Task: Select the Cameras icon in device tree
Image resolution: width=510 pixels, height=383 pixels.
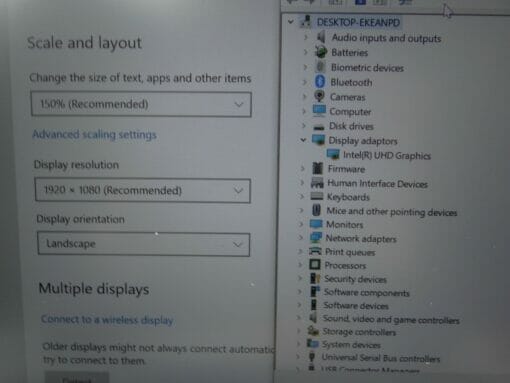Action: [319, 97]
